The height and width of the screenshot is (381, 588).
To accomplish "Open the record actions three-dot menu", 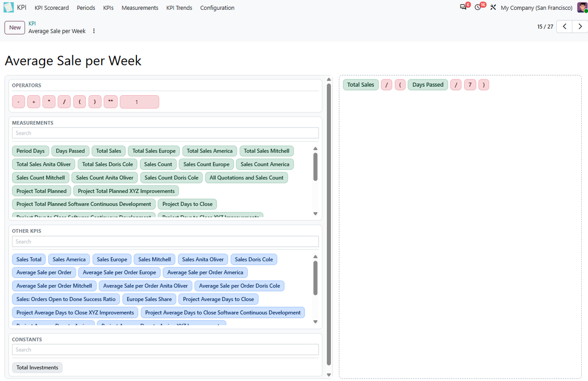I will [x=94, y=31].
